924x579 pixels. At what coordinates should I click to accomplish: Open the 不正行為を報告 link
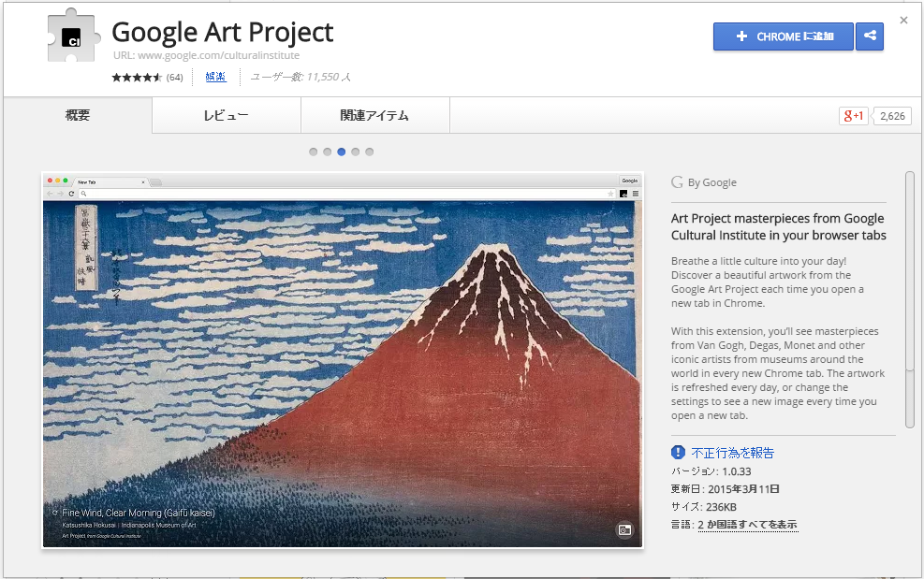[x=733, y=453]
